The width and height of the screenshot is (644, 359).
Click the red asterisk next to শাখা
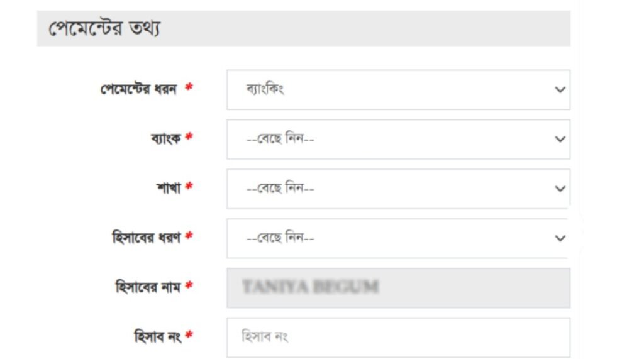coord(189,187)
